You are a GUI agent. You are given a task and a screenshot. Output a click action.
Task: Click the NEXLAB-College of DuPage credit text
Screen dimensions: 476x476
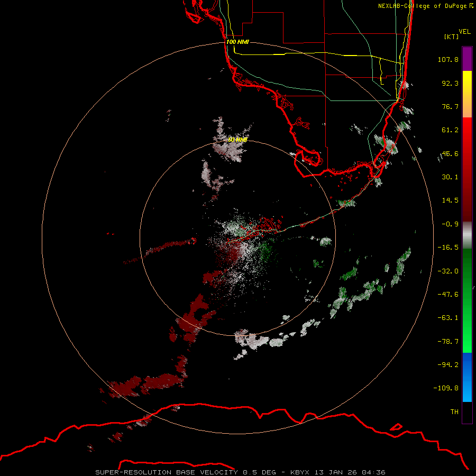coord(425,6)
